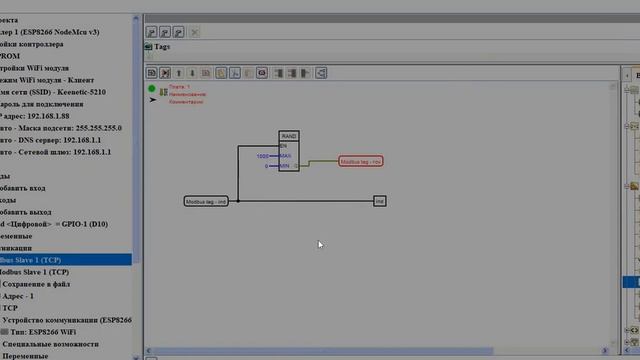Image resolution: width=640 pixels, height=360 pixels.
Task: Click the Tags folder icon
Action: point(149,47)
